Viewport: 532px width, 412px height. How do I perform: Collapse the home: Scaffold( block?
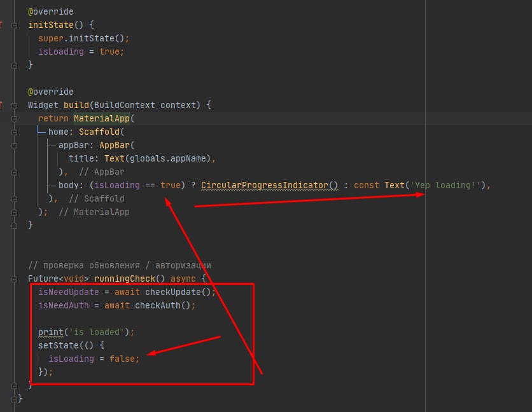point(14,132)
